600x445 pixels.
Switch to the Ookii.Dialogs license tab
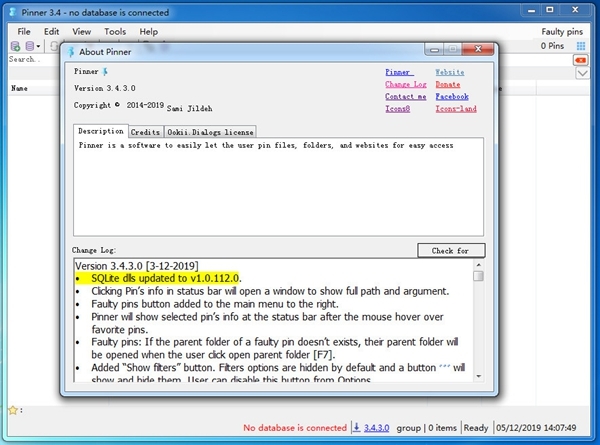(x=210, y=132)
